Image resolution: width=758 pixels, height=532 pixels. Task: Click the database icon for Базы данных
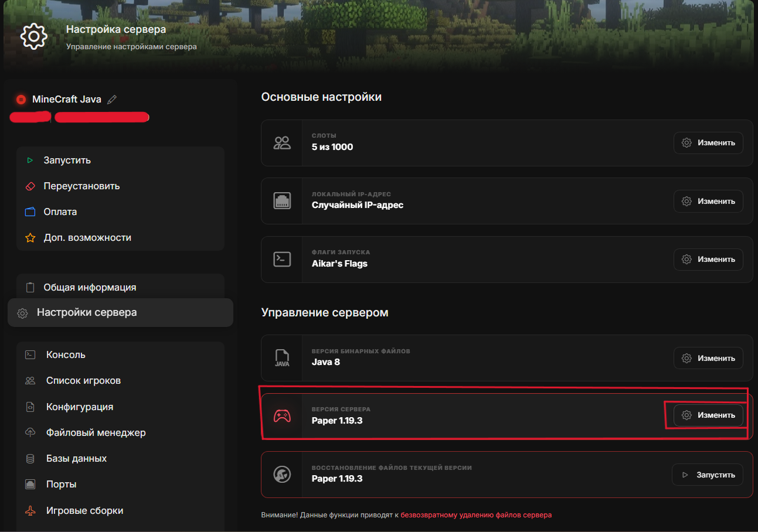pyautogui.click(x=30, y=458)
